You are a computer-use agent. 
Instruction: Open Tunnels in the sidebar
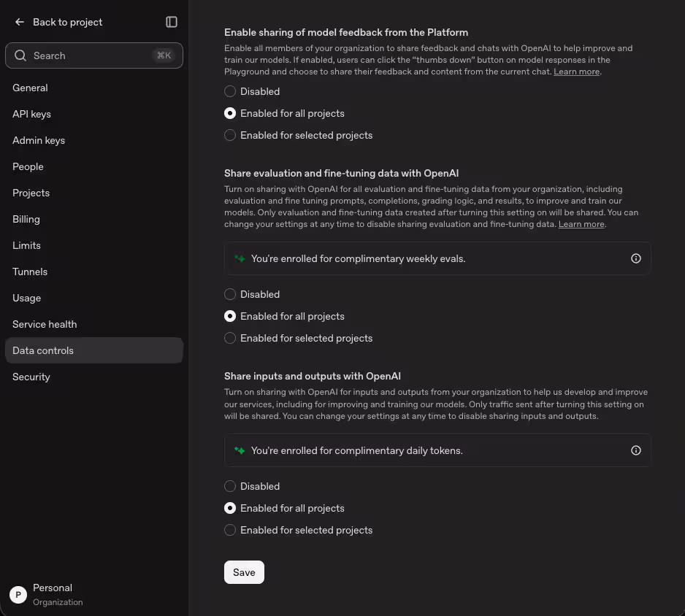[94, 272]
